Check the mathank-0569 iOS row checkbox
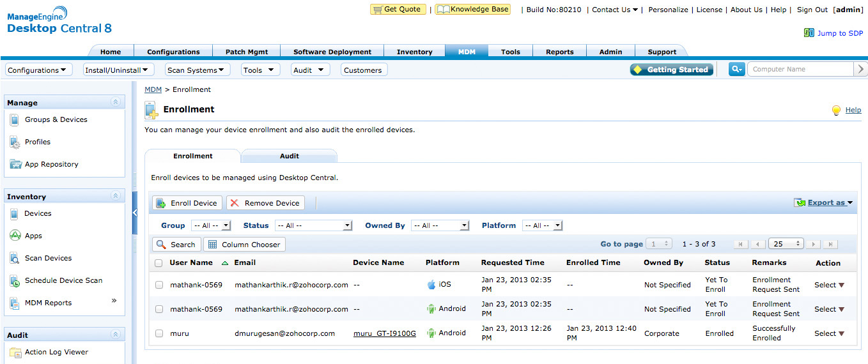This screenshot has width=868, height=364. (x=159, y=285)
